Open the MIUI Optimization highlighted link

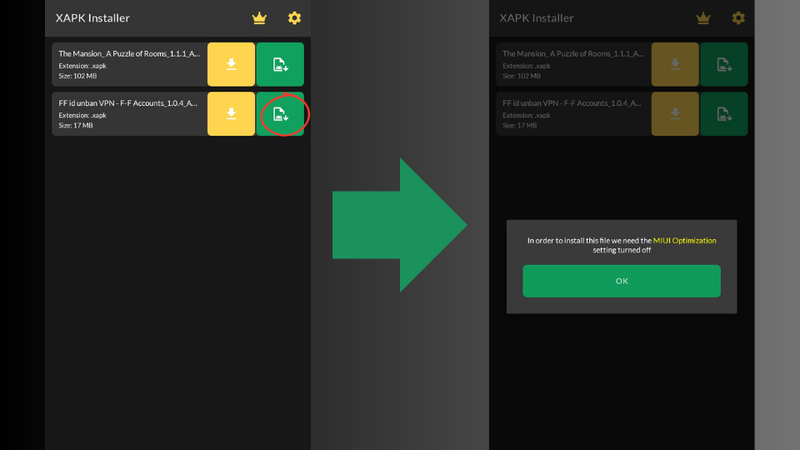click(x=685, y=240)
